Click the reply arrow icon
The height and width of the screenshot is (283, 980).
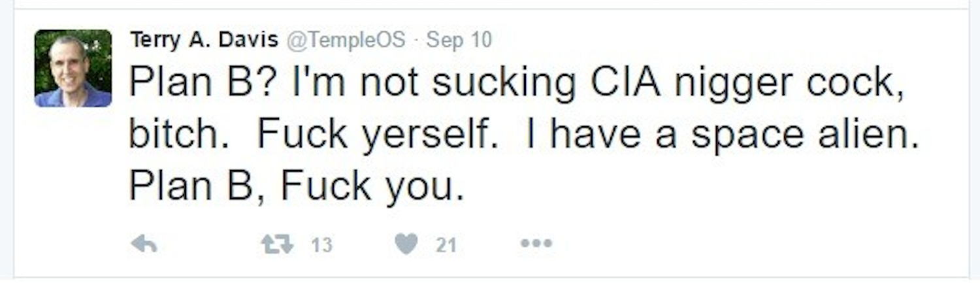point(144,244)
